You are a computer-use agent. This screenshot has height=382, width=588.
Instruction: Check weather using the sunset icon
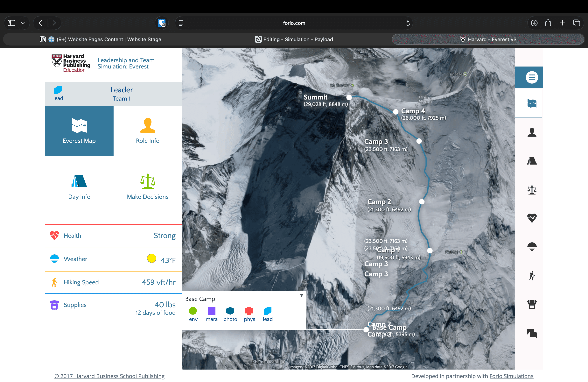[x=532, y=246]
